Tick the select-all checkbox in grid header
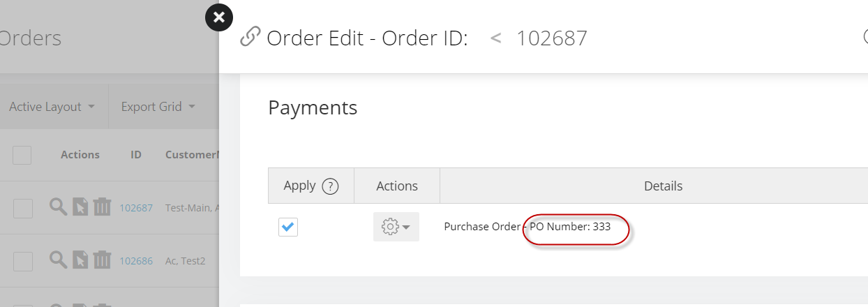 pyautogui.click(x=22, y=155)
